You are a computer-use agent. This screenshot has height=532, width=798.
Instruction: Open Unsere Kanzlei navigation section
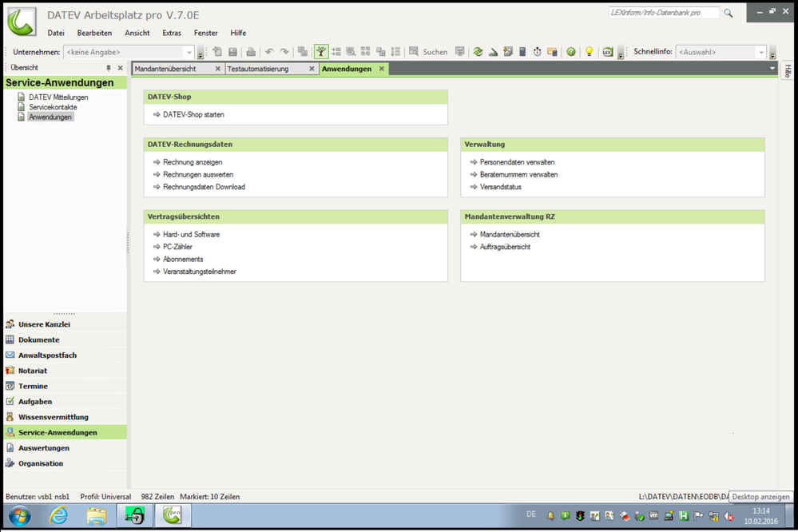click(66, 324)
